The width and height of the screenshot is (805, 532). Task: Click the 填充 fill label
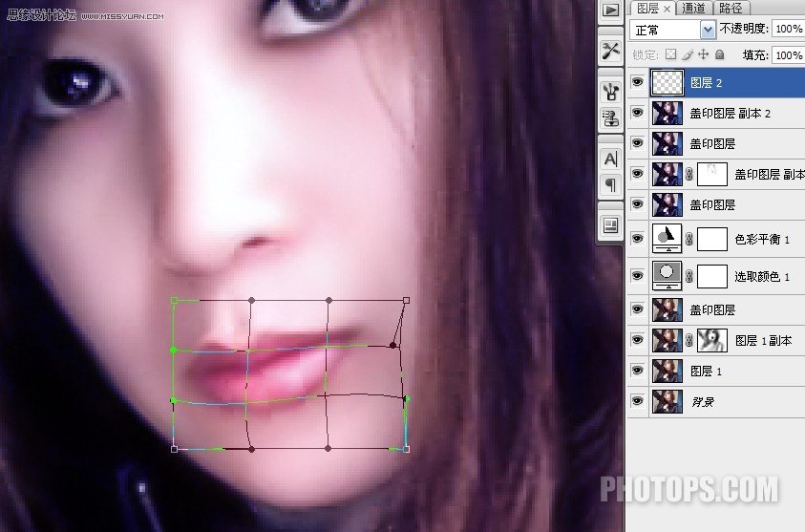pyautogui.click(x=755, y=55)
